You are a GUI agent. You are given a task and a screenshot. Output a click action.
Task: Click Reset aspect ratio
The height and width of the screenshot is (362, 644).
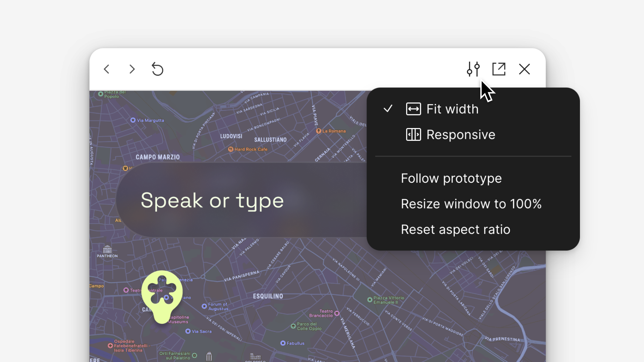tap(455, 230)
